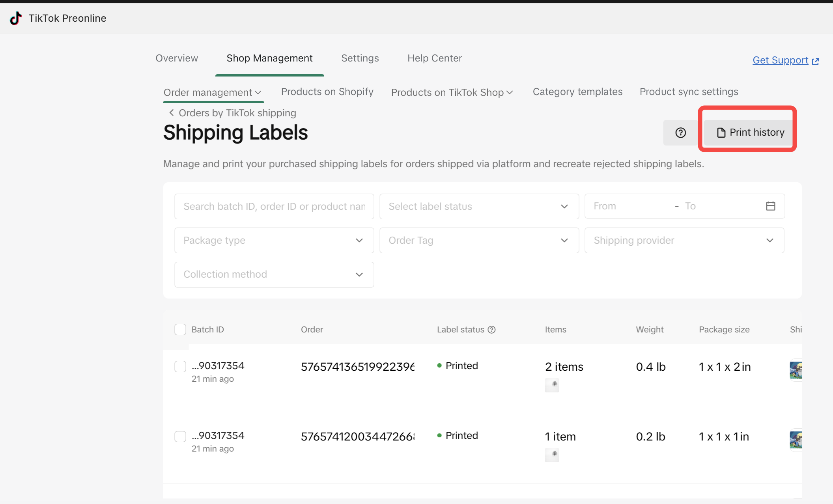
Task: Switch to the Settings tab
Action: point(360,58)
